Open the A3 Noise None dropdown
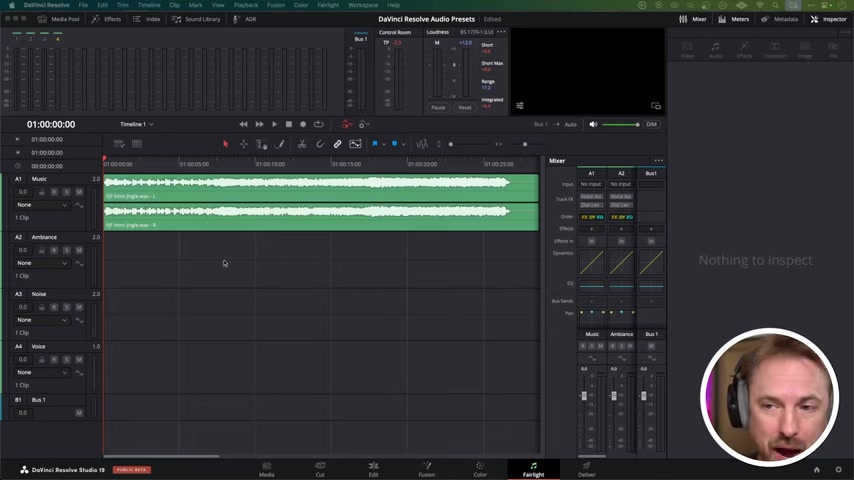Viewport: 854px width, 480px height. (42, 320)
